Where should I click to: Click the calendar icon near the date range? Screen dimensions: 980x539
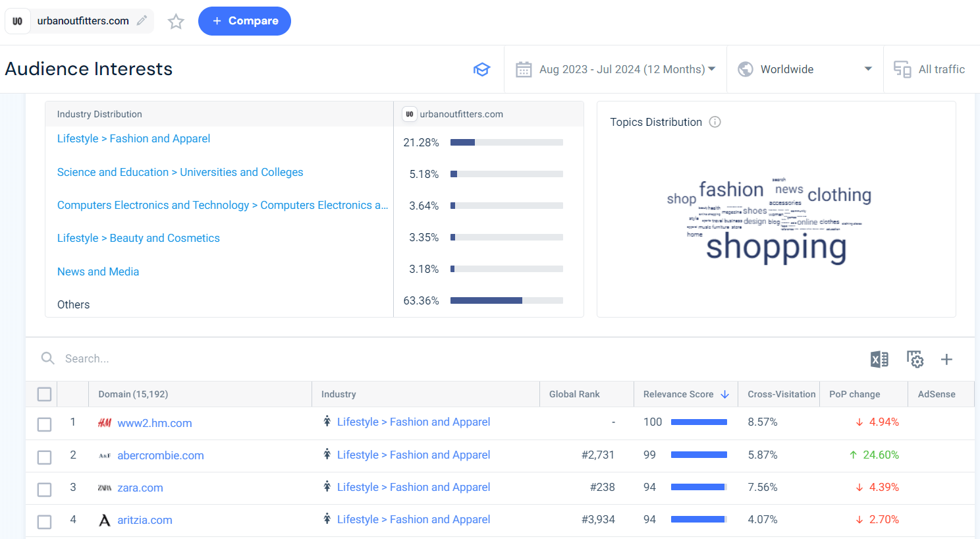pos(524,69)
